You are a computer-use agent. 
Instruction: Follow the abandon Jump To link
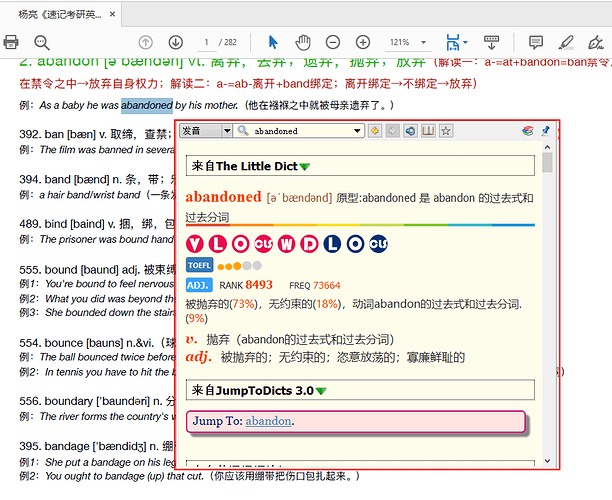pos(268,421)
